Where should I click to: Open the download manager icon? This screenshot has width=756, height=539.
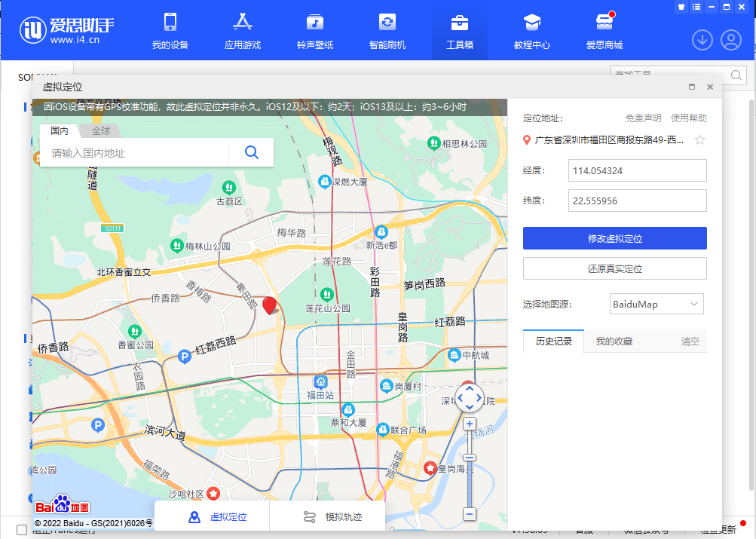tap(702, 40)
